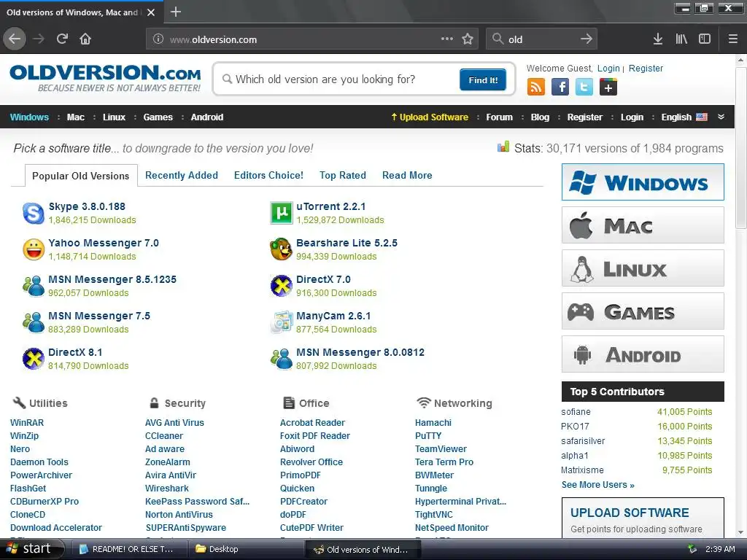
Task: Go back with the browser back arrow
Action: point(15,39)
